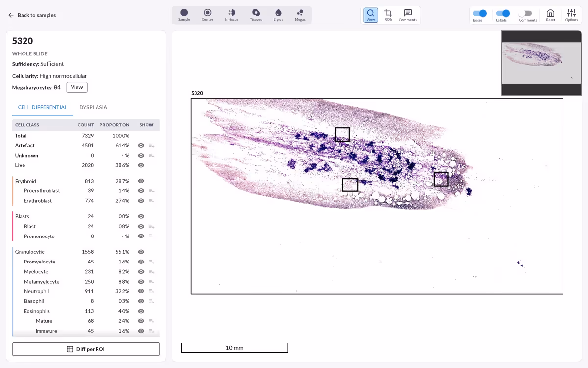Add Neutrophil to list icon
The width and height of the screenshot is (588, 368).
point(152,291)
